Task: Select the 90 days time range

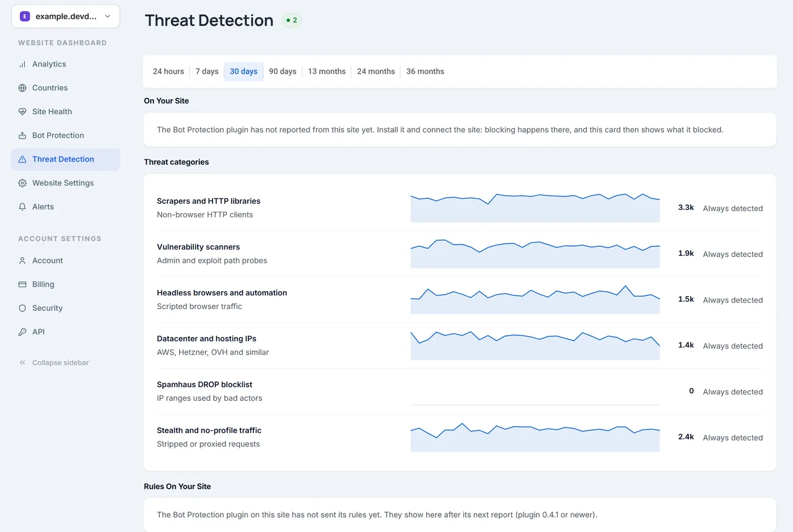Action: (283, 72)
